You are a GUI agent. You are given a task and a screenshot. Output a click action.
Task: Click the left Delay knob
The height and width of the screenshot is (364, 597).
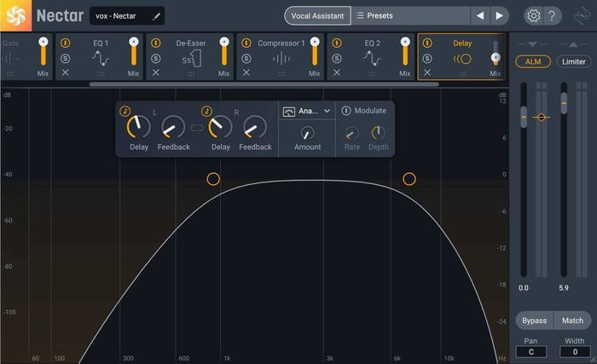pyautogui.click(x=138, y=127)
